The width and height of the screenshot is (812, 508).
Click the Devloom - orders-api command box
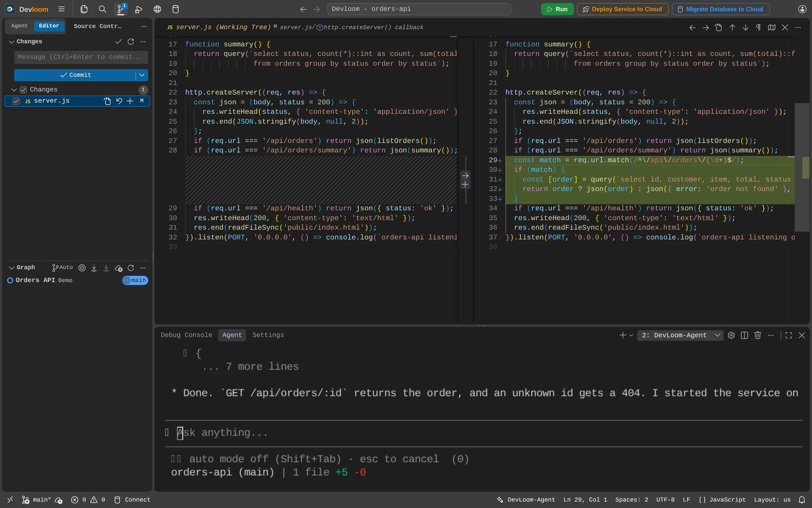[x=419, y=9]
